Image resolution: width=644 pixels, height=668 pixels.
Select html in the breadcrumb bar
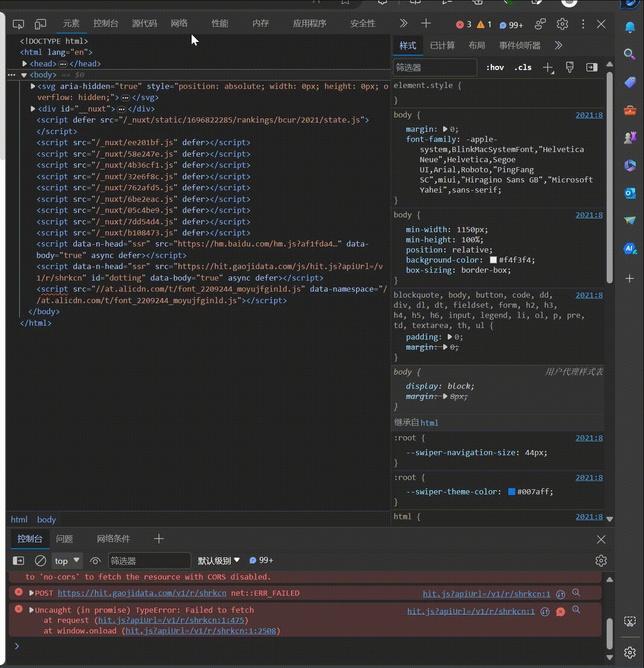19,519
